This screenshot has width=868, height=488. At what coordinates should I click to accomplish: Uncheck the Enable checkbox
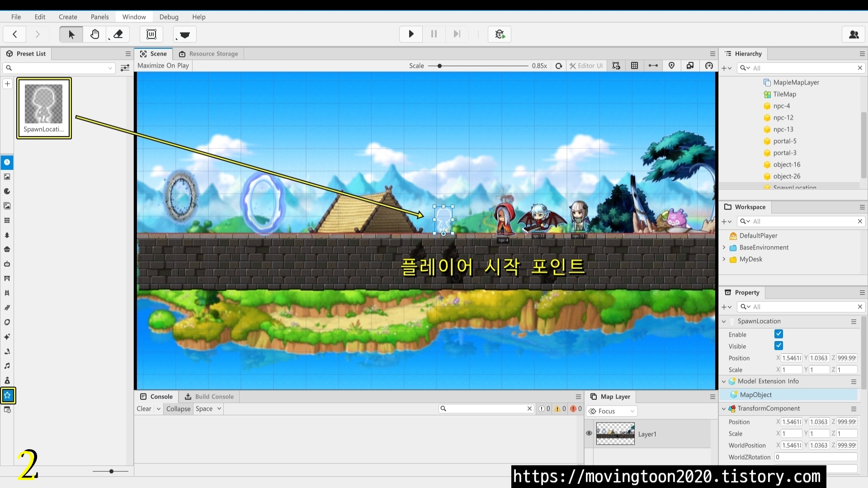point(778,334)
